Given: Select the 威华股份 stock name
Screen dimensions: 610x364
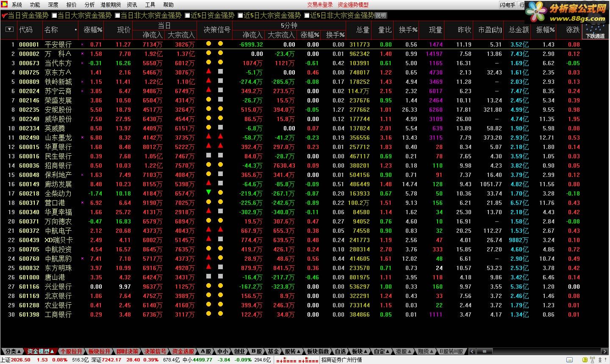Looking at the screenshot, I should click(x=58, y=119).
